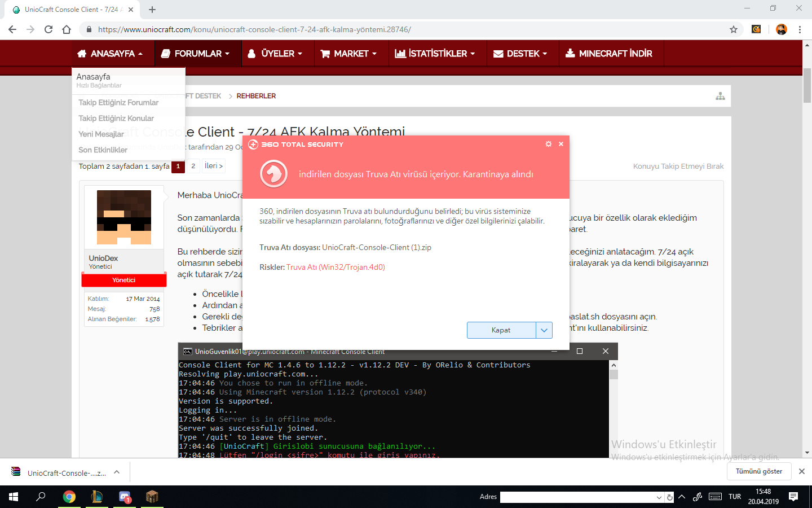
Task: Open the green-yellow app in the taskbar
Action: (97, 497)
